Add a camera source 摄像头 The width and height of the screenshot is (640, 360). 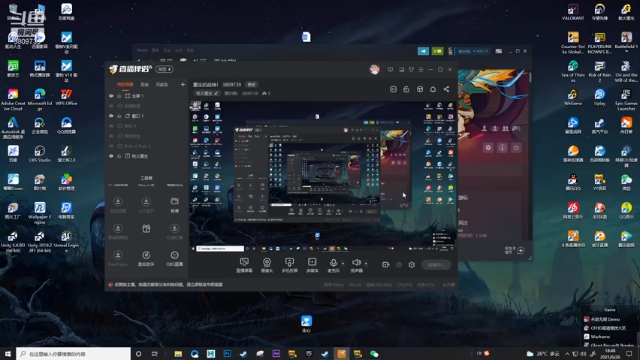[x=267, y=264]
